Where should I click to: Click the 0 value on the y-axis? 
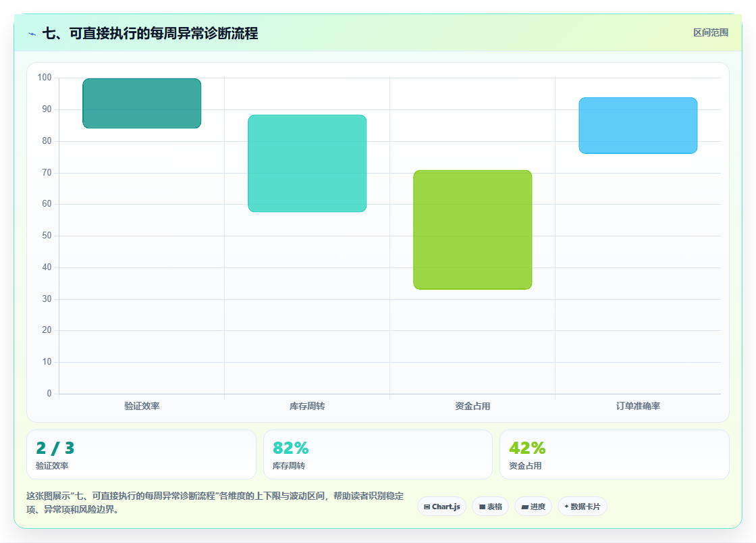[49, 394]
